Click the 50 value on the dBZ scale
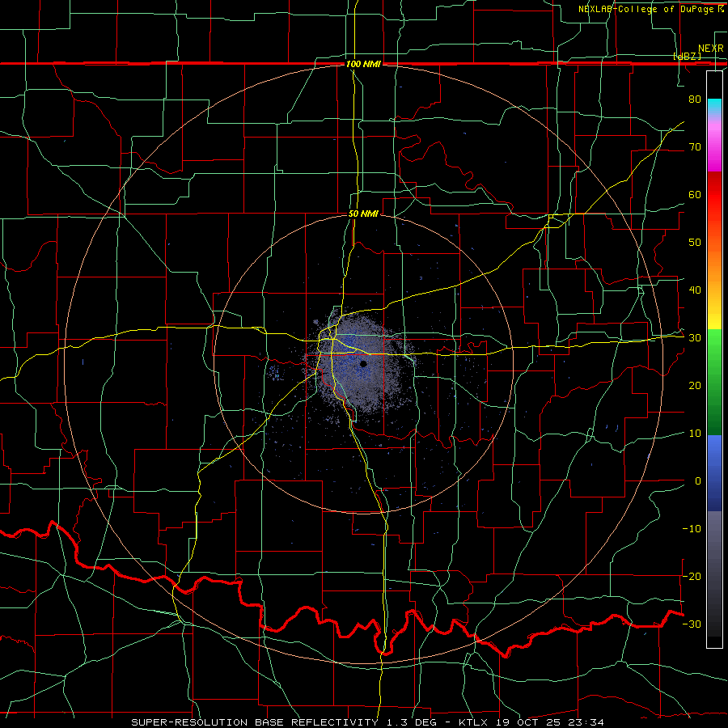 (695, 243)
